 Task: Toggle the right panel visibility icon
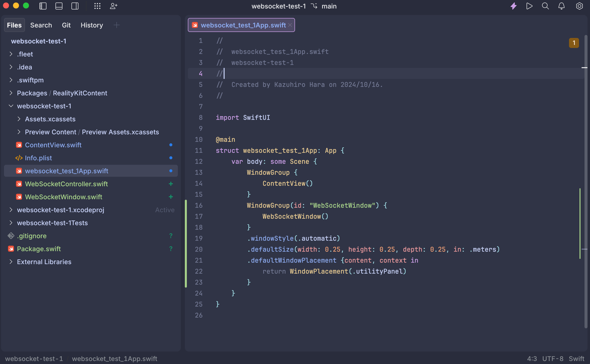coord(75,6)
